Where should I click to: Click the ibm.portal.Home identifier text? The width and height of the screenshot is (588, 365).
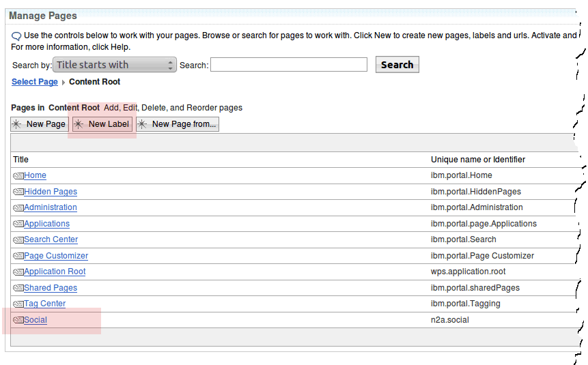pyautogui.click(x=461, y=175)
